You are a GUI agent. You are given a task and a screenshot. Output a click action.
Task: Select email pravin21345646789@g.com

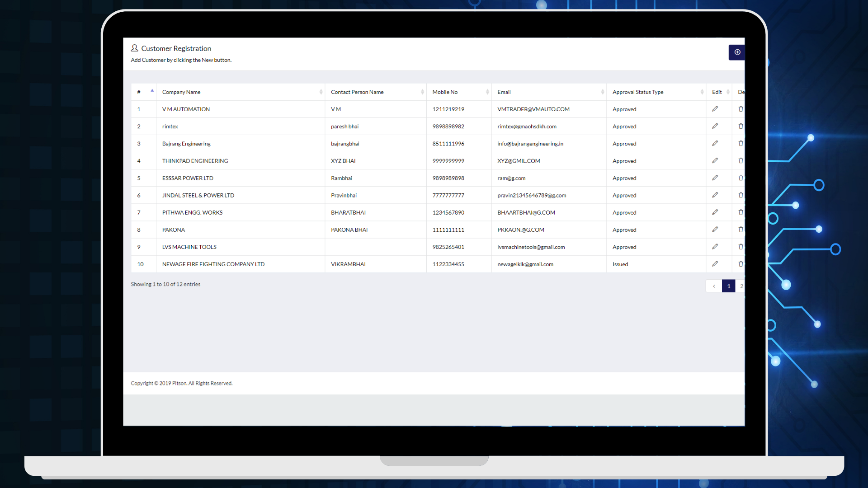tap(532, 195)
